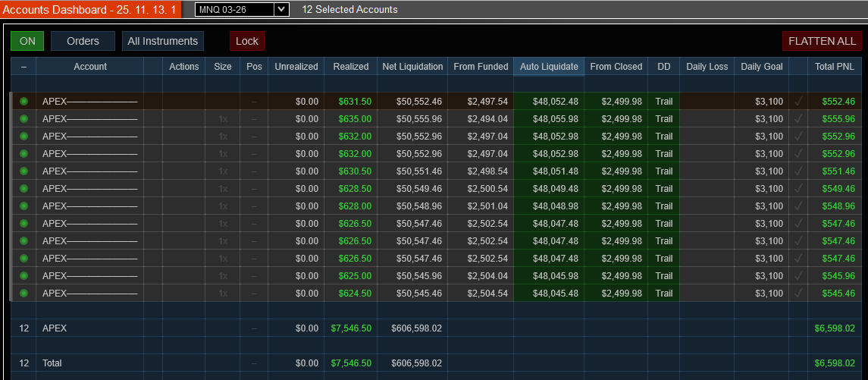
Task: Click the 12 Selected Accounts label
Action: point(350,9)
